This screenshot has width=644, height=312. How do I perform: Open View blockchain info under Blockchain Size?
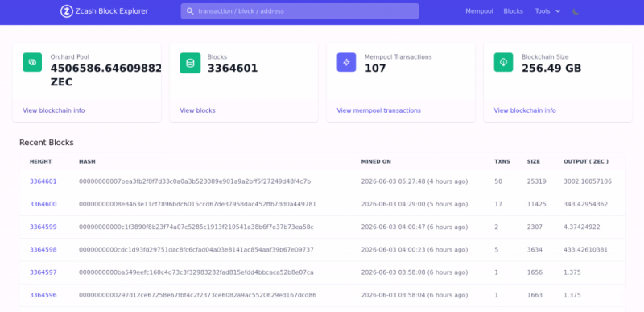[x=525, y=110]
